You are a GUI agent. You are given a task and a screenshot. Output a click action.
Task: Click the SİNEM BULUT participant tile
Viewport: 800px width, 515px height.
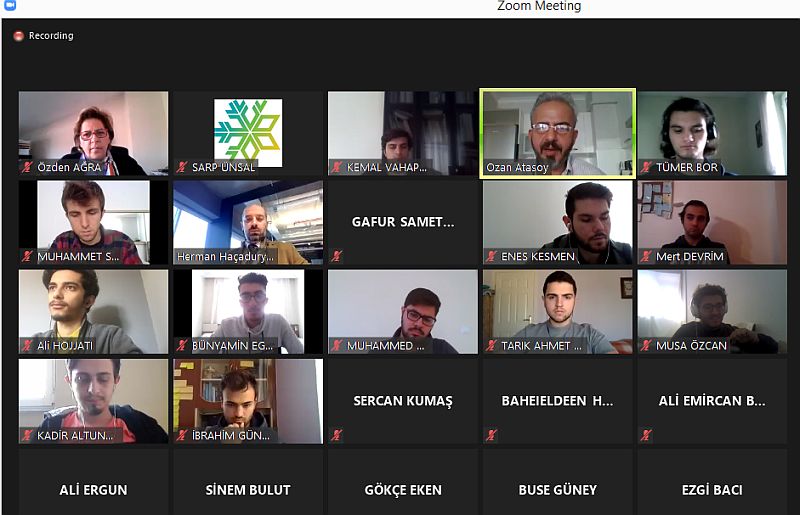click(248, 482)
